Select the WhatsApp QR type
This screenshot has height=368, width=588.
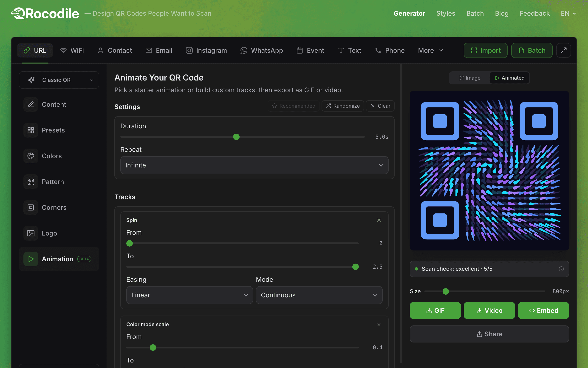261,50
